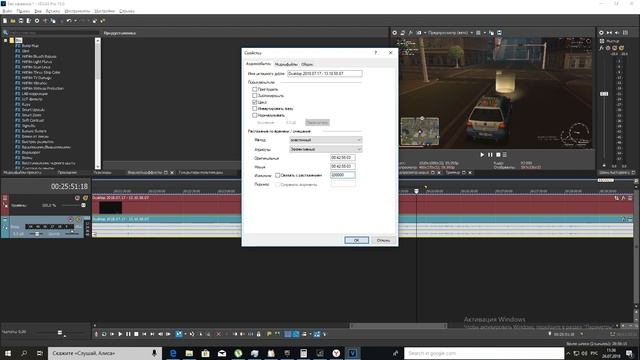Pause playback from the timeline transport bar

click(x=128, y=334)
